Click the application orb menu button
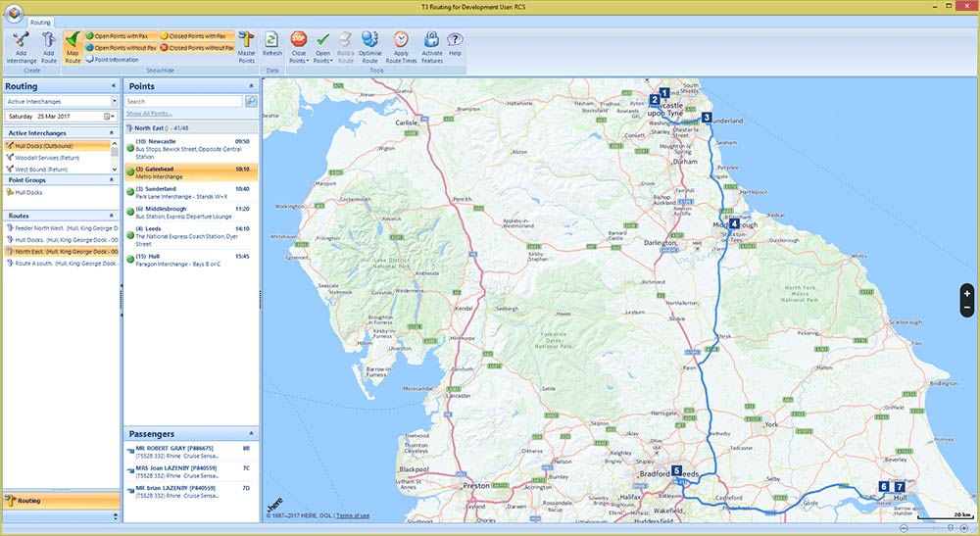 (x=13, y=13)
